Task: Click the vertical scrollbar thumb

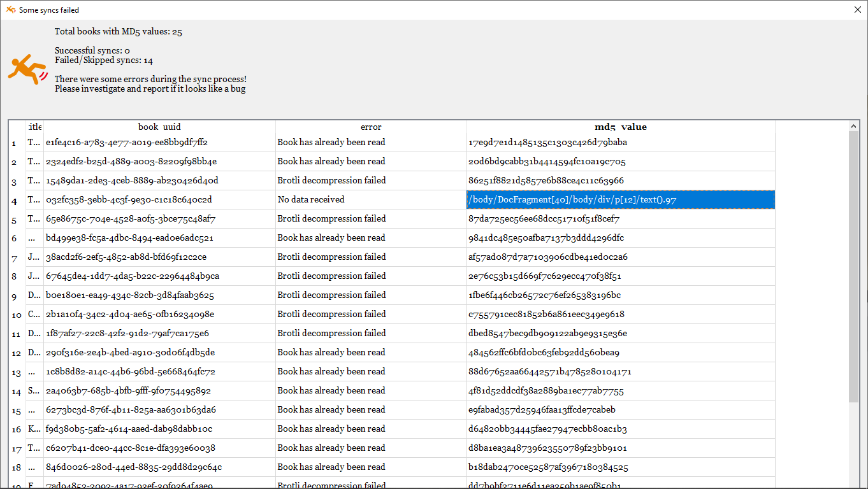Action: 854,267
